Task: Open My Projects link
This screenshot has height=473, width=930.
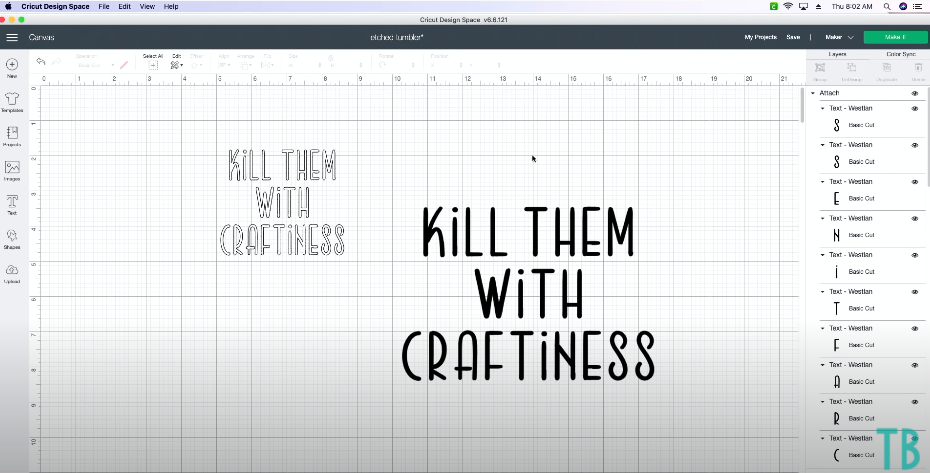Action: point(760,37)
